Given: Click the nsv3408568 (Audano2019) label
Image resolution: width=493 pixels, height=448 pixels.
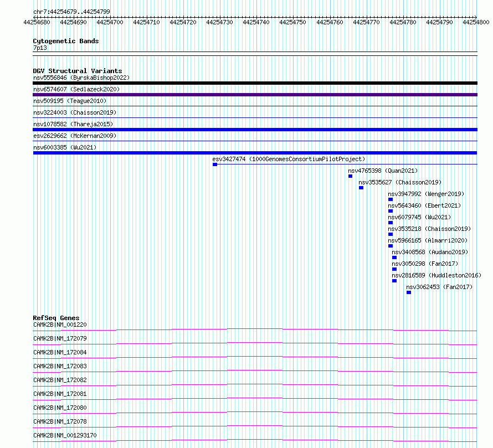Looking at the screenshot, I should 430,252.
